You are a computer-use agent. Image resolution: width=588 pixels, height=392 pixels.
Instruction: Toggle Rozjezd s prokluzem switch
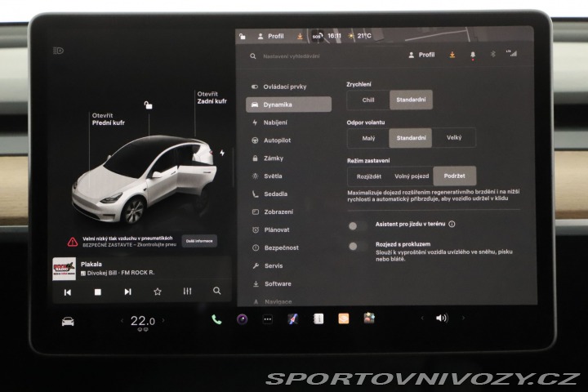pyautogui.click(x=358, y=247)
